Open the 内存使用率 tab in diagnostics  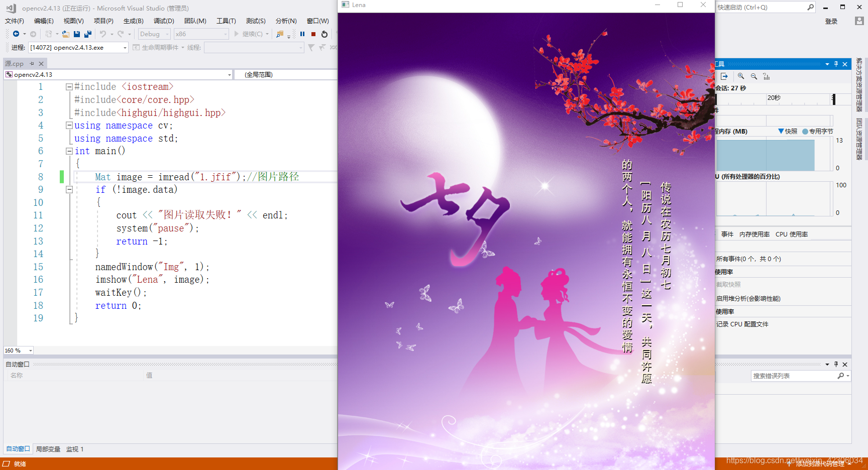pyautogui.click(x=754, y=234)
